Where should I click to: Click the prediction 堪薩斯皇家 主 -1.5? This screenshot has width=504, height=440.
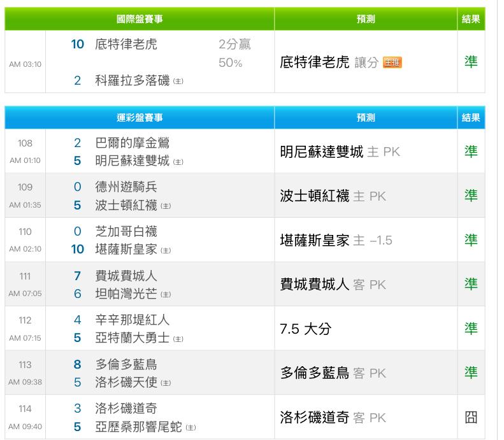click(x=336, y=240)
